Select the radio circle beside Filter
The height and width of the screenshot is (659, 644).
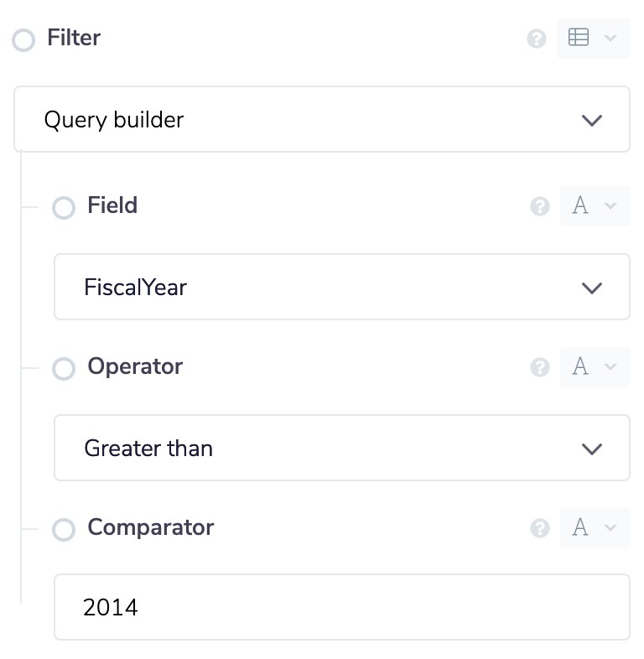click(x=23, y=39)
